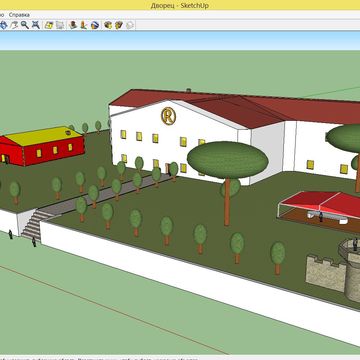
Task: Select the gold R emblem on palace
Action: pos(168,116)
